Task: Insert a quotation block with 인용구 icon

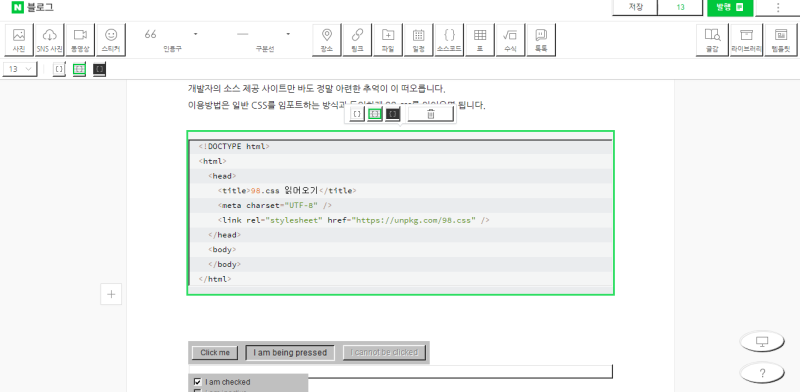Action: tap(151, 34)
